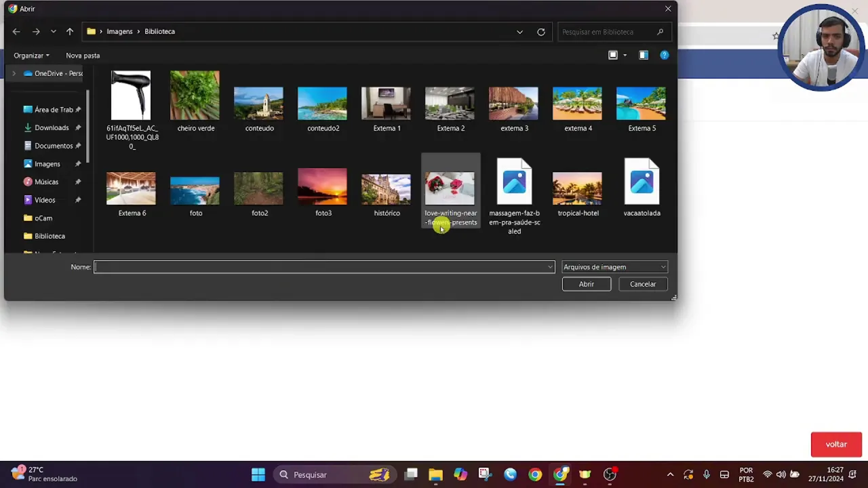Viewport: 868px width, 488px height.
Task: Click Imagens in the address breadcrumb
Action: tap(119, 32)
